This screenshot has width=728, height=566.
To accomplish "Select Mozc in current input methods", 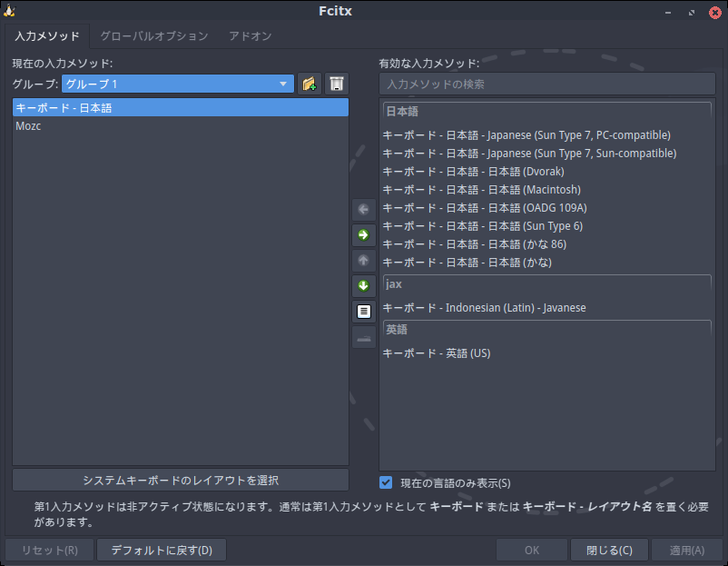I will pos(181,126).
